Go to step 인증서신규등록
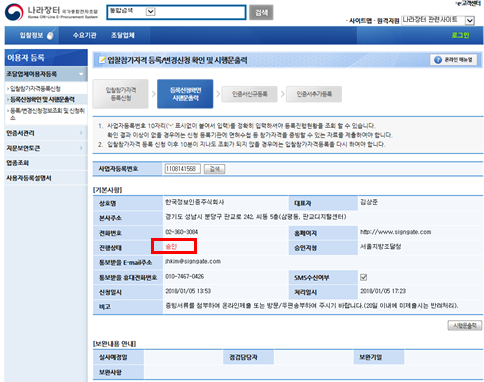 (x=250, y=94)
